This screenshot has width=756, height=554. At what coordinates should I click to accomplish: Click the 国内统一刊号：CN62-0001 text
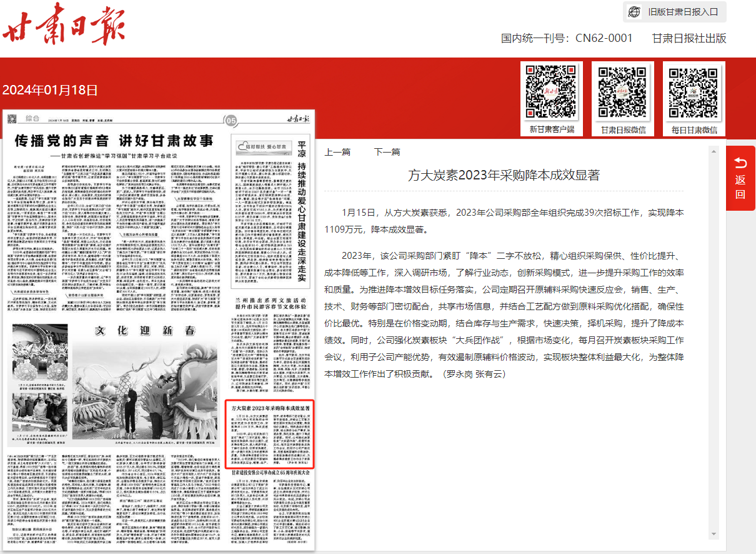[x=567, y=38]
